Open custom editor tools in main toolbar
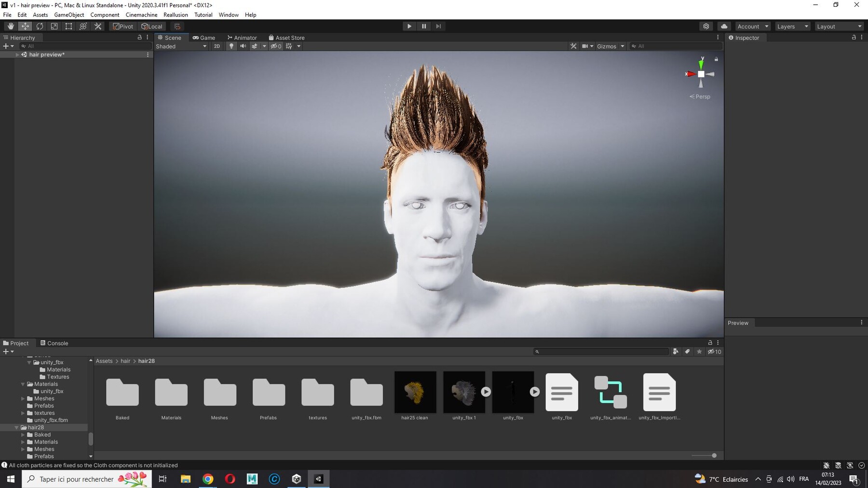The width and height of the screenshot is (868, 488). click(x=98, y=26)
